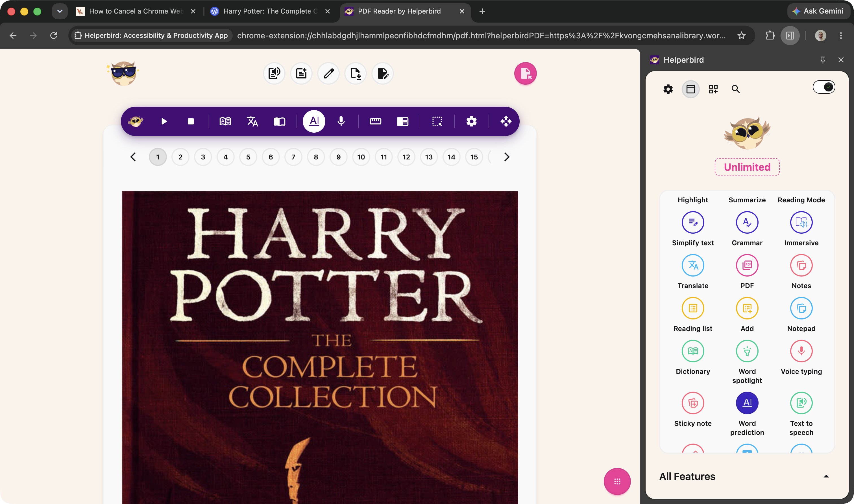Create a Sticky note
The height and width of the screenshot is (504, 854).
coord(692,403)
